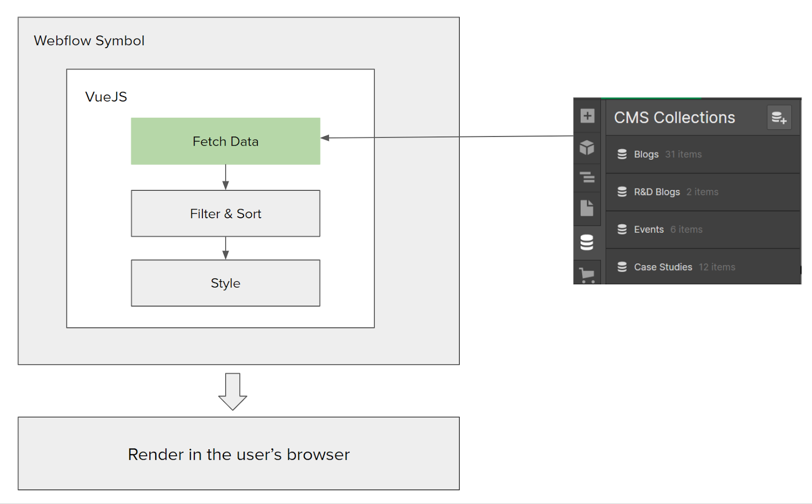Open the Ecommerce cart icon
Screen dimensions: 812x504
[587, 275]
